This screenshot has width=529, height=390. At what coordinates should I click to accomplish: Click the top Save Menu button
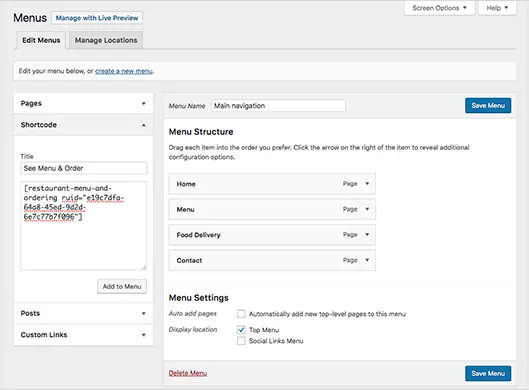click(488, 106)
